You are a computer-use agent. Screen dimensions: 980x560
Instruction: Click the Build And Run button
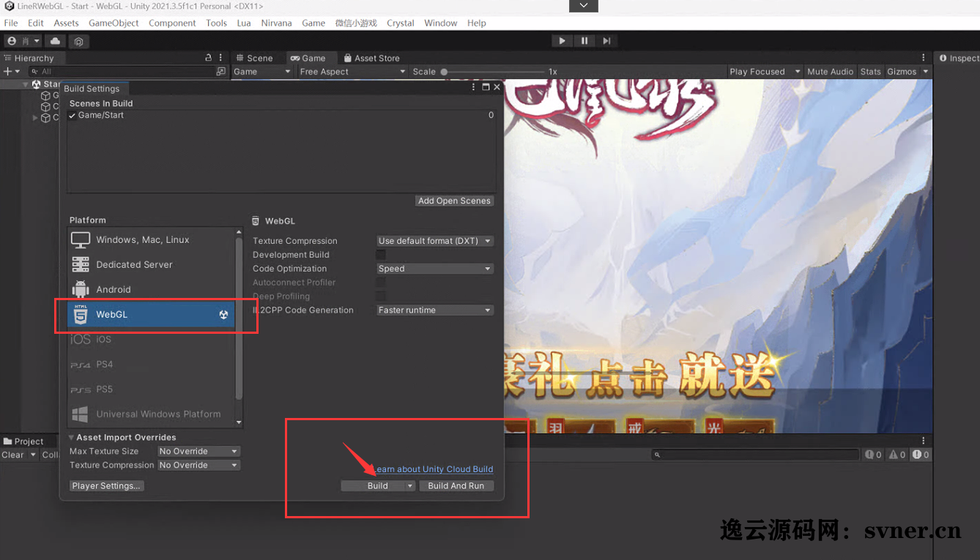point(456,486)
